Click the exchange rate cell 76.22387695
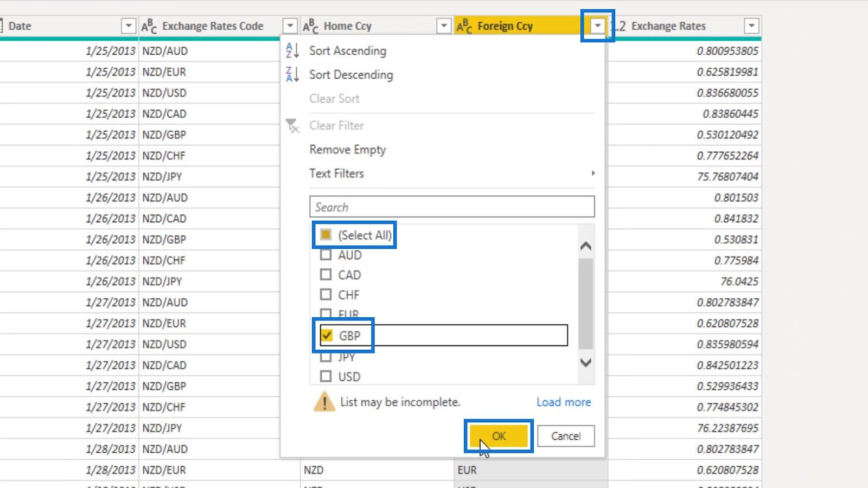868x488 pixels. [x=685, y=428]
